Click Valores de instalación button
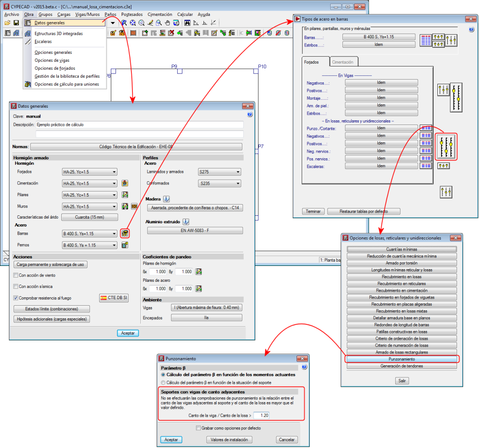This screenshot has height=448, width=479. (229, 440)
